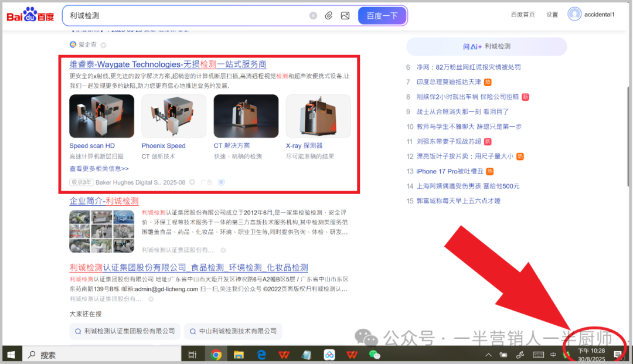Open the Baidu Netdisk taskbar icon
The image size is (633, 364).
pyautogui.click(x=329, y=355)
